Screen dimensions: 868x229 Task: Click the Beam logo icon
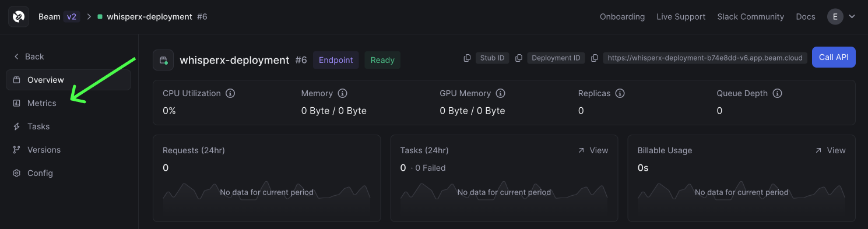pyautogui.click(x=19, y=17)
